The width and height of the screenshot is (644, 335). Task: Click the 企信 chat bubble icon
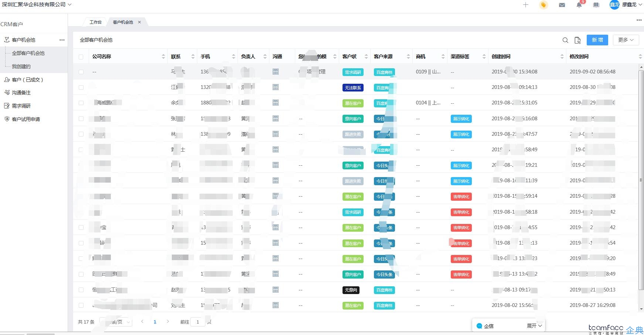479,326
